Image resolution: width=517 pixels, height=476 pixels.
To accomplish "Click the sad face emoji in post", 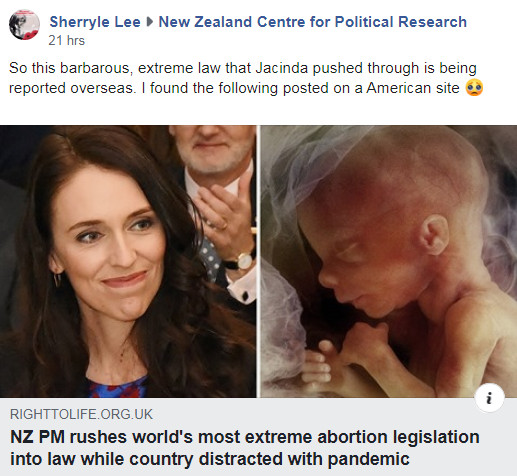I will (474, 88).
